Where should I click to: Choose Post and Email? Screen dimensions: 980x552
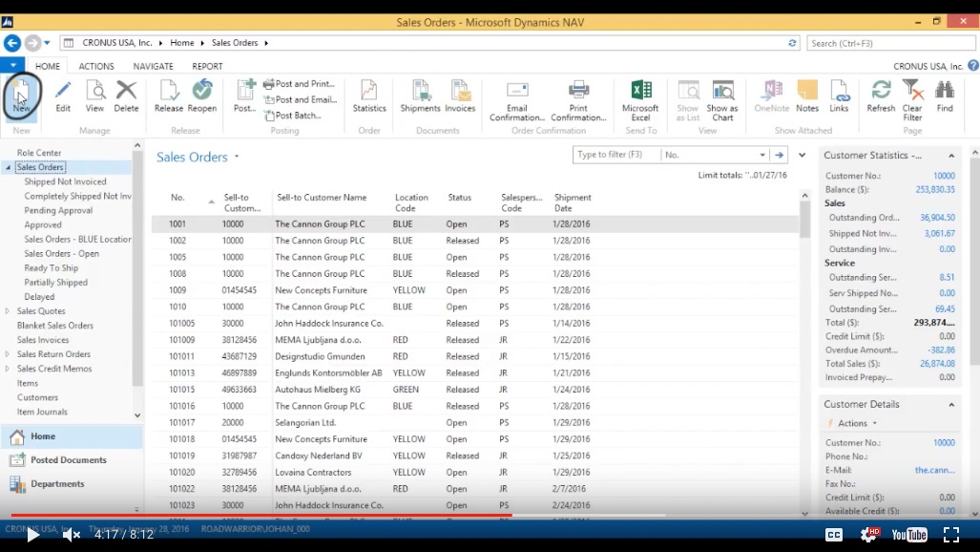click(x=301, y=99)
